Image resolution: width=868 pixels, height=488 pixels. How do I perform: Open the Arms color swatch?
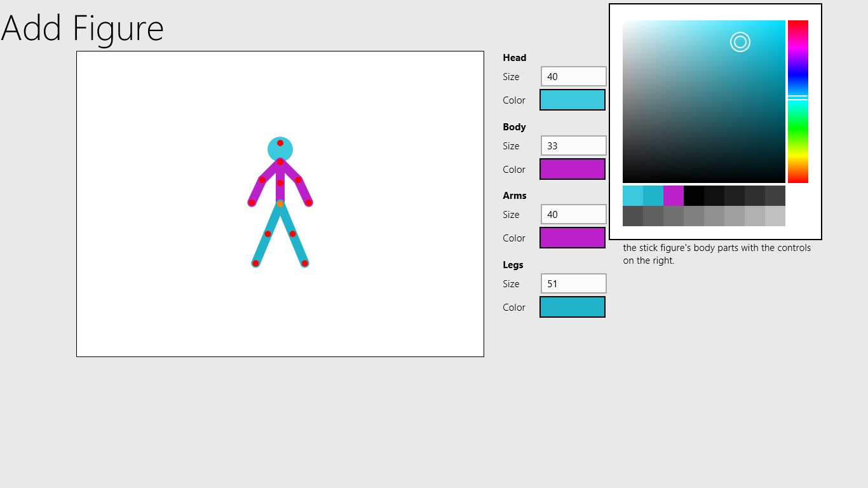click(x=572, y=238)
